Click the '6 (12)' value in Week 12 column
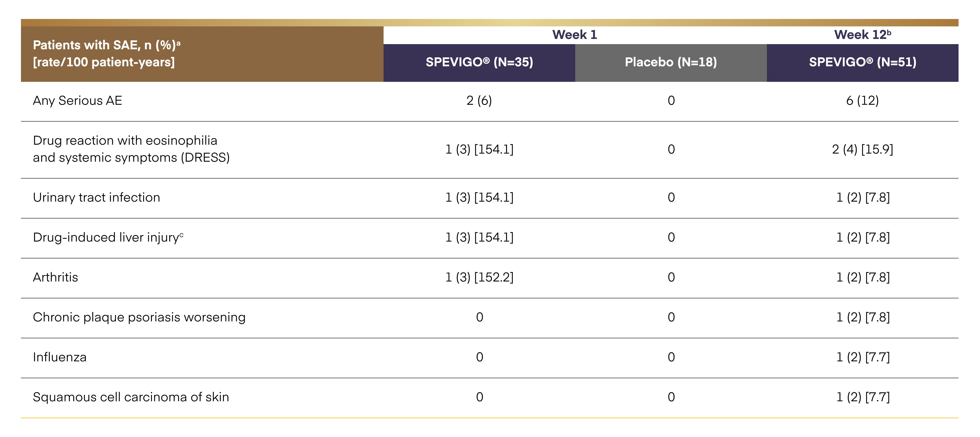The image size is (980, 437). [x=862, y=101]
